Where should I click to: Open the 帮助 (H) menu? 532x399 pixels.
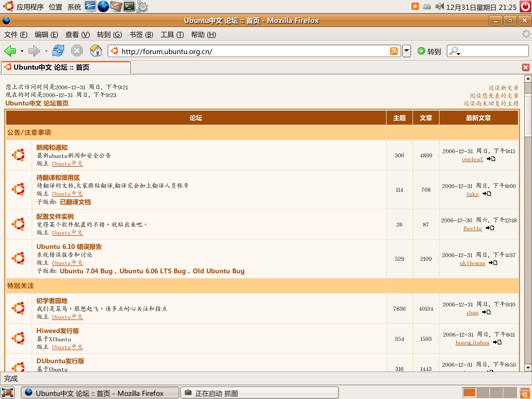point(203,35)
